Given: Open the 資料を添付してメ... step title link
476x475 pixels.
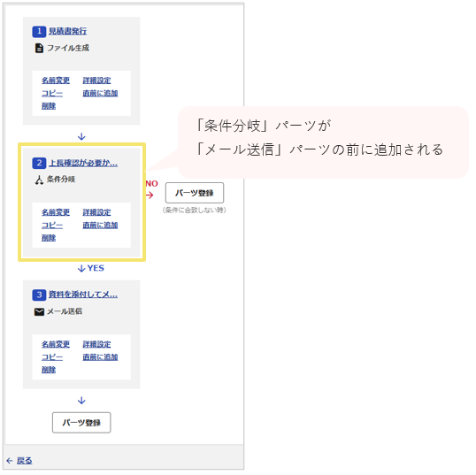Looking at the screenshot, I should [x=83, y=295].
